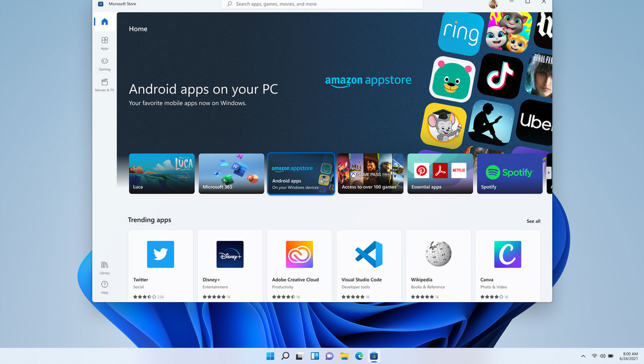The image size is (644, 364).
Task: Open the Canva listing title
Action: [x=487, y=280]
